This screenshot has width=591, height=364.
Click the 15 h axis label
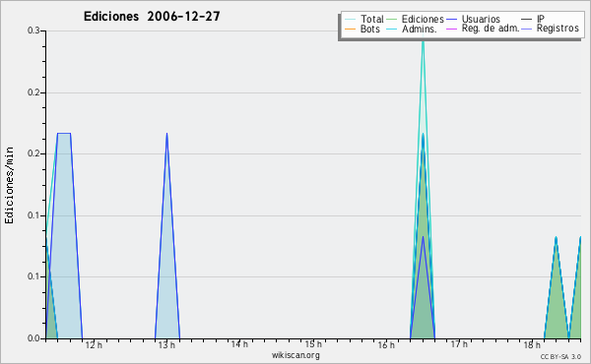pos(313,344)
